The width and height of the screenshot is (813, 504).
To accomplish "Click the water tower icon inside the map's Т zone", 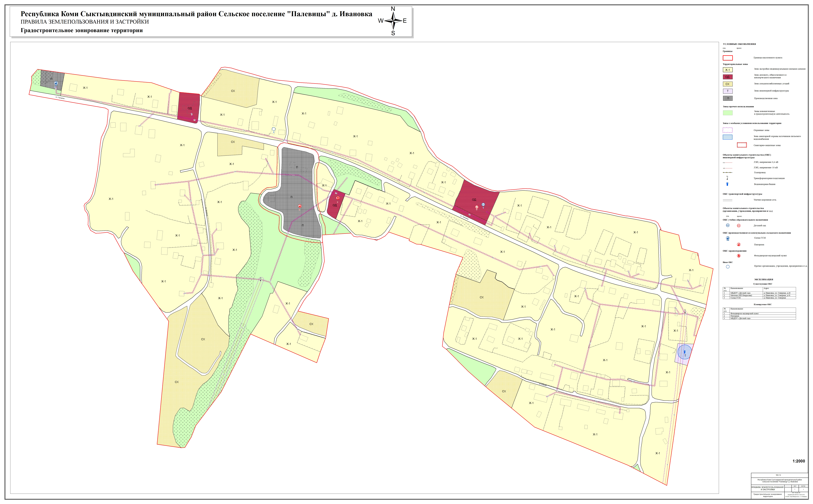I will coord(685,352).
